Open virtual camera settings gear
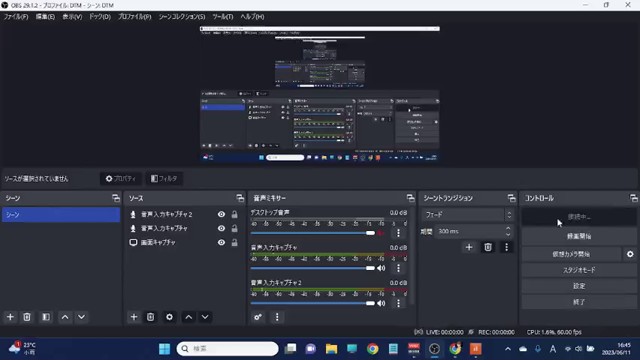This screenshot has height=360, width=640. (x=630, y=254)
